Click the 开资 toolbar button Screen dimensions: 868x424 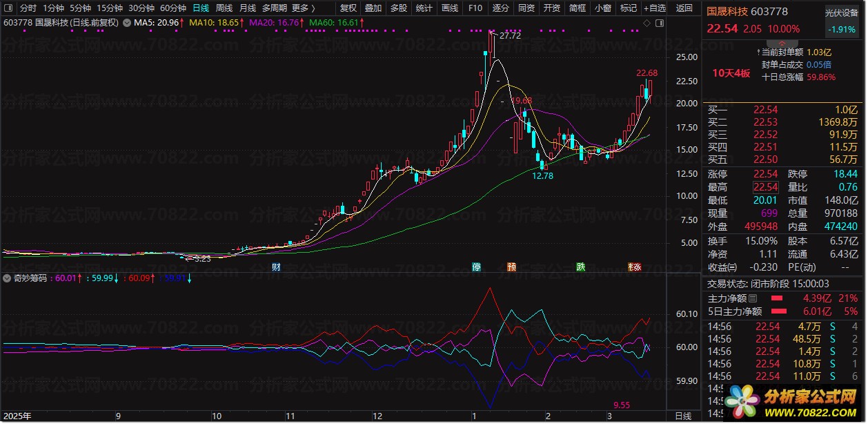551,8
